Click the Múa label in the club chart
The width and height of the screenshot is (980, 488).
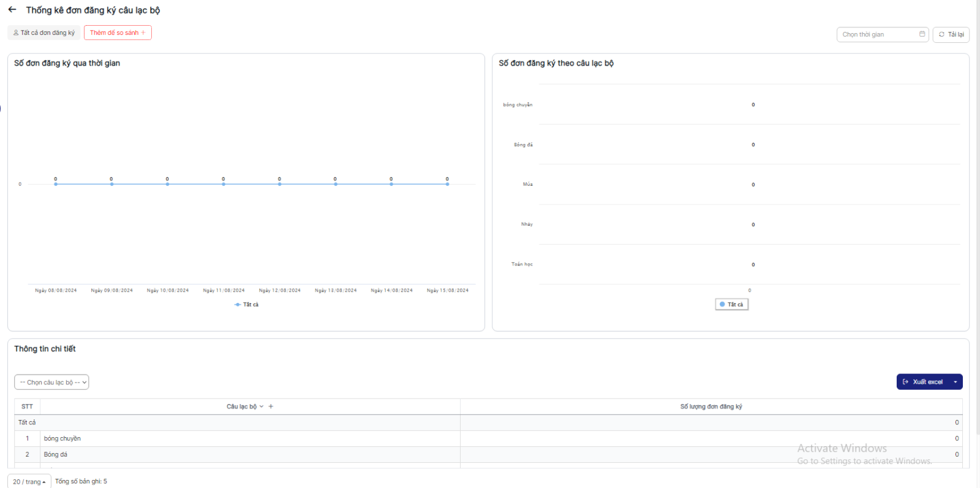pyautogui.click(x=527, y=184)
